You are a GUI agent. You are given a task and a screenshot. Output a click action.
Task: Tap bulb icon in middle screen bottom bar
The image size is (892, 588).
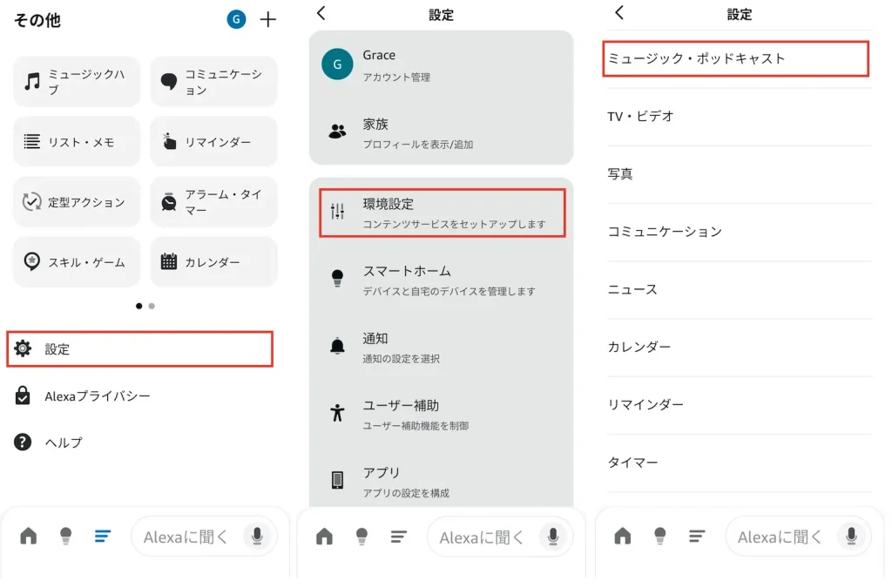[362, 537]
